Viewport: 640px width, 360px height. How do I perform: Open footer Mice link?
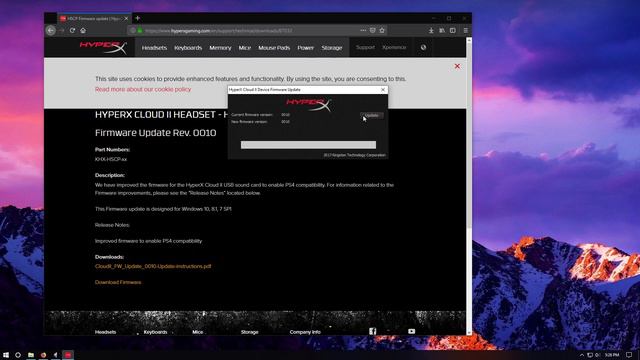(198, 332)
